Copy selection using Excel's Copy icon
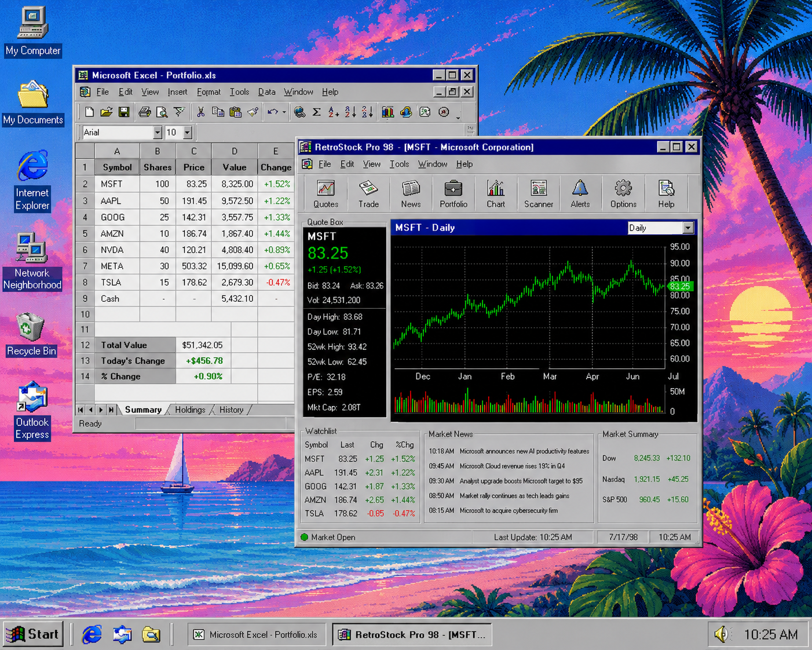 point(218,112)
